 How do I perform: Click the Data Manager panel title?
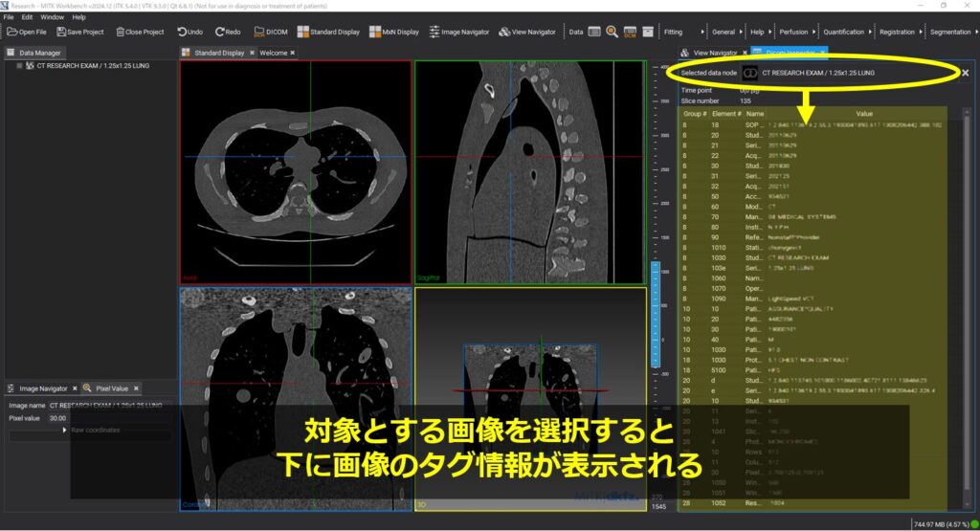pyautogui.click(x=39, y=54)
